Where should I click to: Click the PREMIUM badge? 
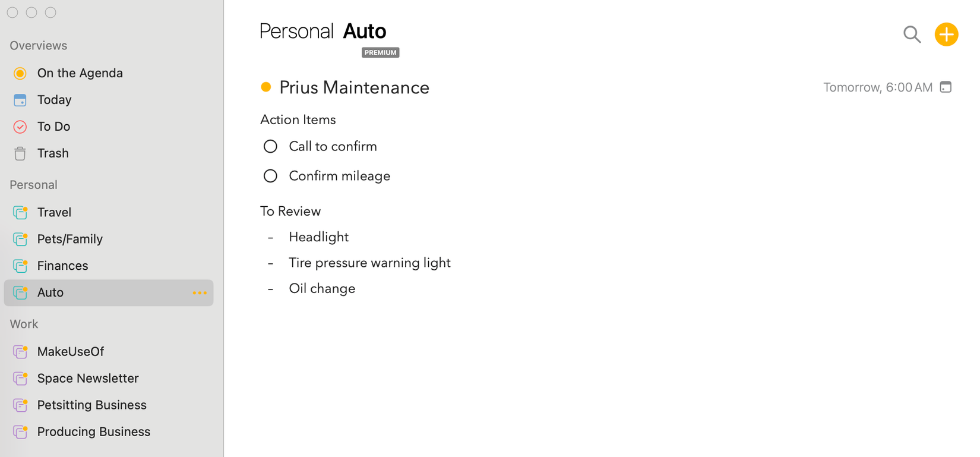point(380,52)
